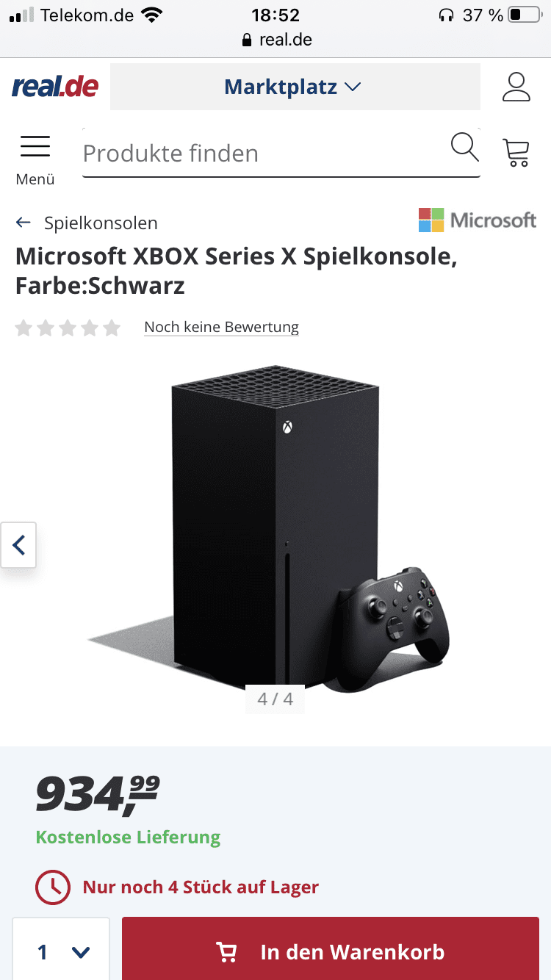Tap the magnifying glass search icon

pyautogui.click(x=464, y=147)
